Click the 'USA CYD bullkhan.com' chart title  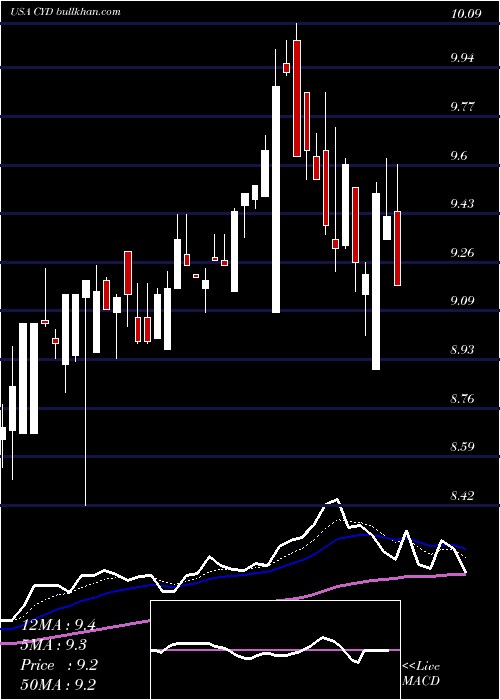coord(65,12)
